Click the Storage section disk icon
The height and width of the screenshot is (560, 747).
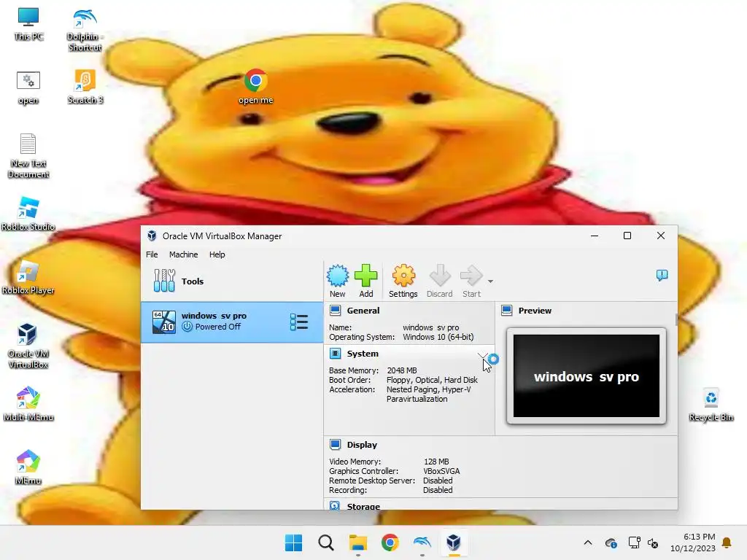point(335,506)
